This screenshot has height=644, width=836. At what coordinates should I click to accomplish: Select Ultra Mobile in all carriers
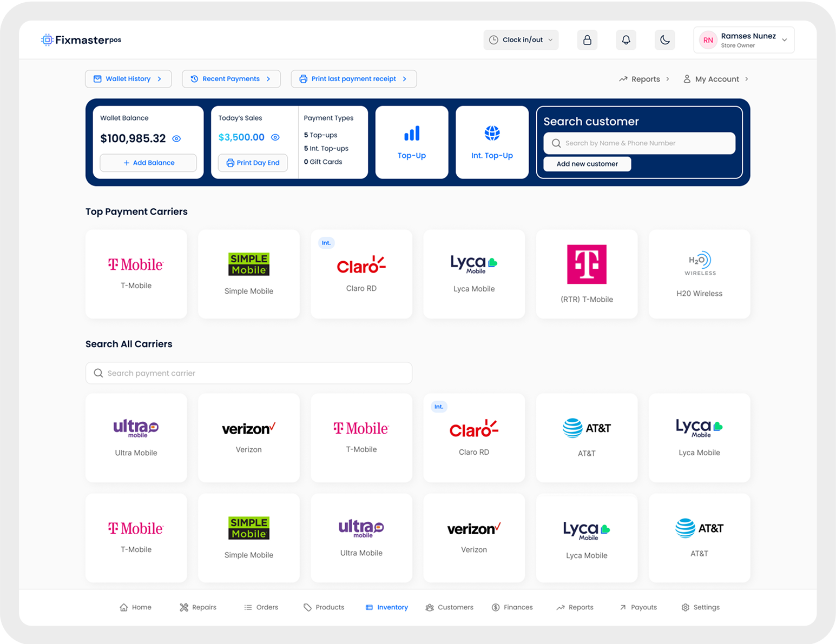pos(136,437)
